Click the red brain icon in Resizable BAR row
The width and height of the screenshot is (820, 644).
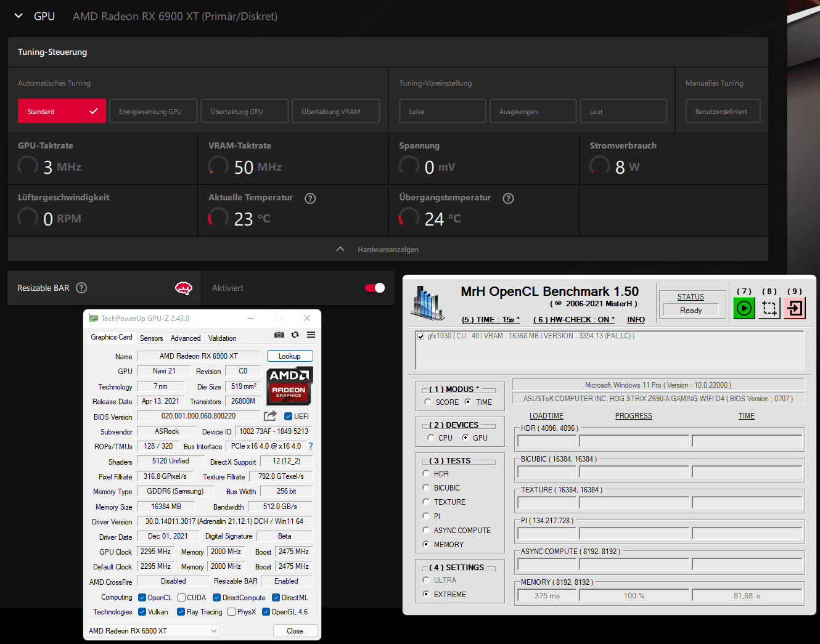(184, 288)
